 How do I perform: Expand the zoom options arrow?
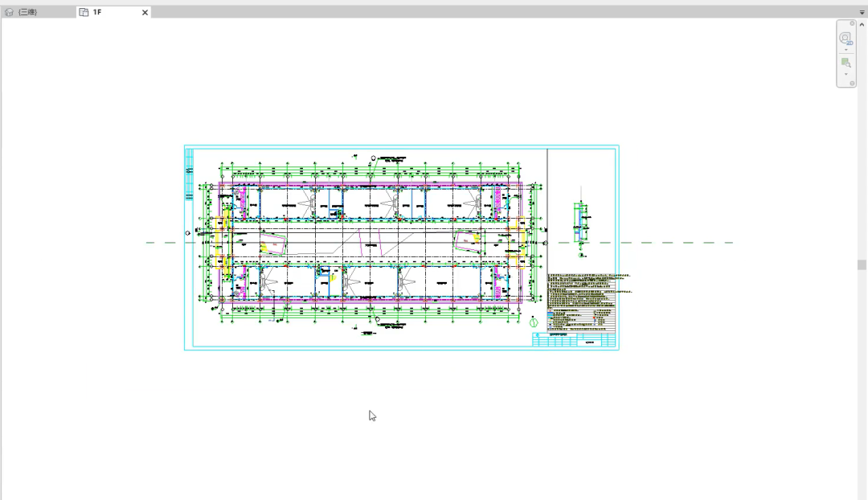(x=845, y=74)
